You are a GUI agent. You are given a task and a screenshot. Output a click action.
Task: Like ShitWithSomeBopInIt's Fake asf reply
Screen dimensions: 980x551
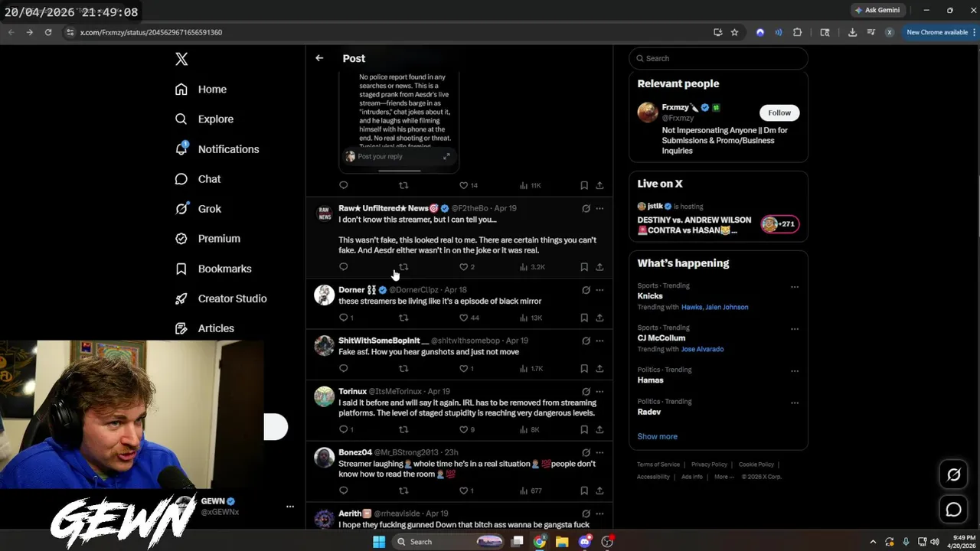pos(466,368)
